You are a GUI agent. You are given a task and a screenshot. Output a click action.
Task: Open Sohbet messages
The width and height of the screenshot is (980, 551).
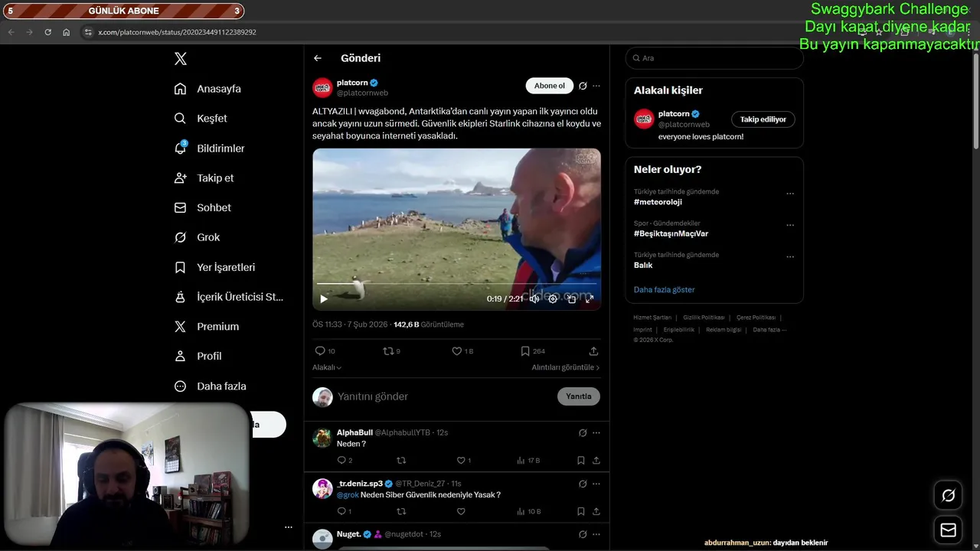click(202, 207)
